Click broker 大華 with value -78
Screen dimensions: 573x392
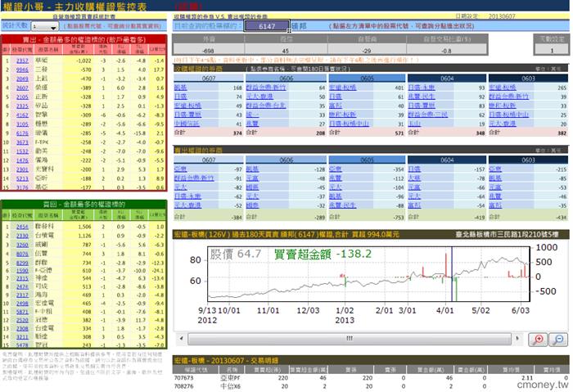pos(414,178)
